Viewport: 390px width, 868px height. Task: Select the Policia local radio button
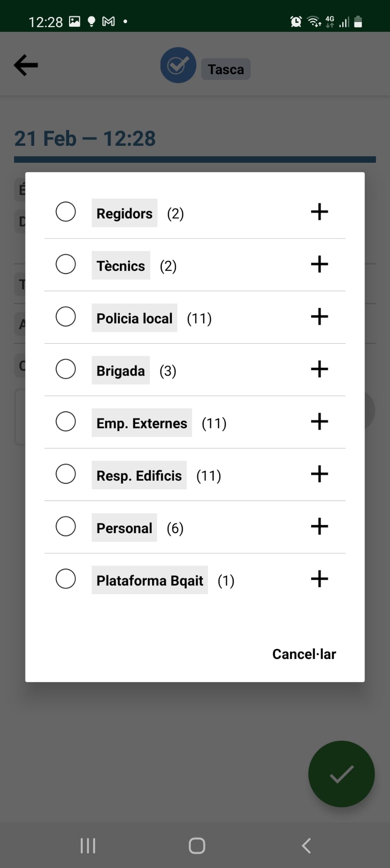(x=66, y=317)
